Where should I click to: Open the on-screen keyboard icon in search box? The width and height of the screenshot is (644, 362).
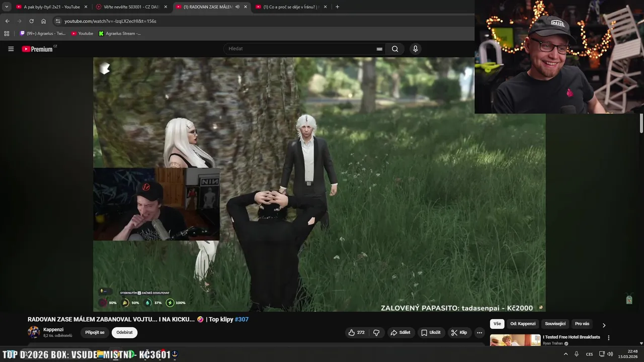379,49
